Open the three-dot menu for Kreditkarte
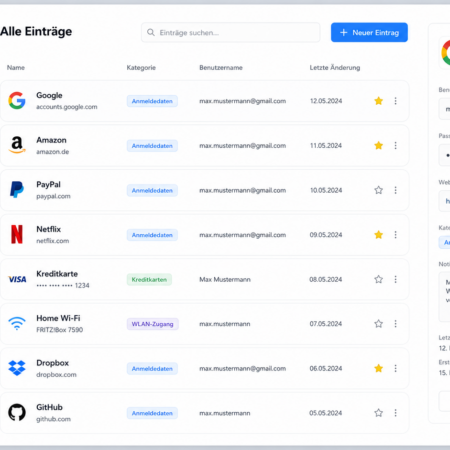 (x=395, y=279)
